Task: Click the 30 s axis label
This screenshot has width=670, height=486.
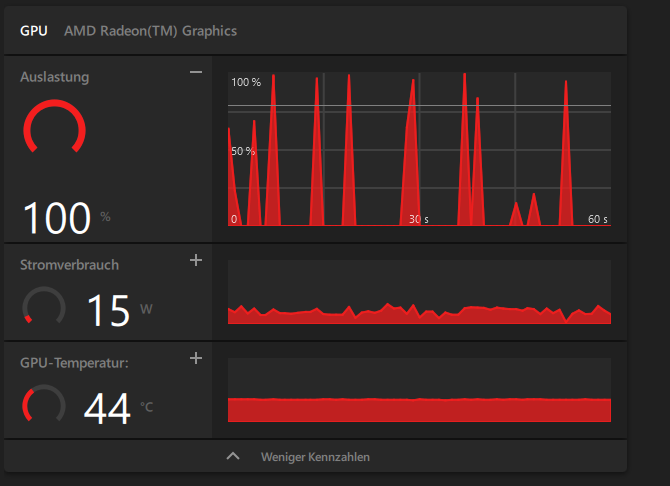Action: [418, 219]
